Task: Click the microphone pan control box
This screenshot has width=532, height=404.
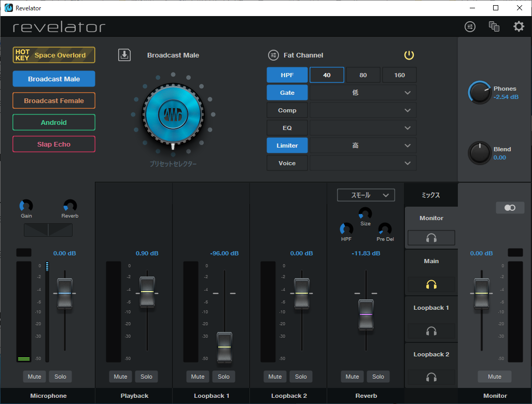Action: (x=48, y=230)
